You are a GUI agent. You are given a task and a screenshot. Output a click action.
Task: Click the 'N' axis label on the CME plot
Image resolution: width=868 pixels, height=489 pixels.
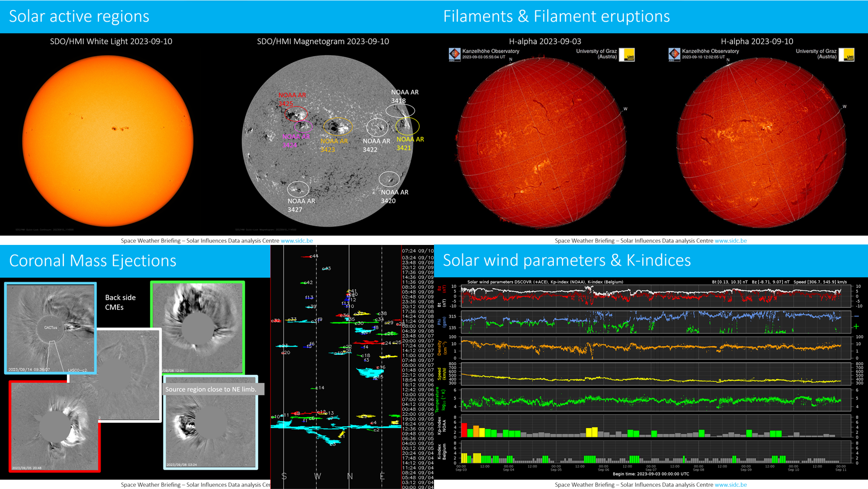click(350, 476)
